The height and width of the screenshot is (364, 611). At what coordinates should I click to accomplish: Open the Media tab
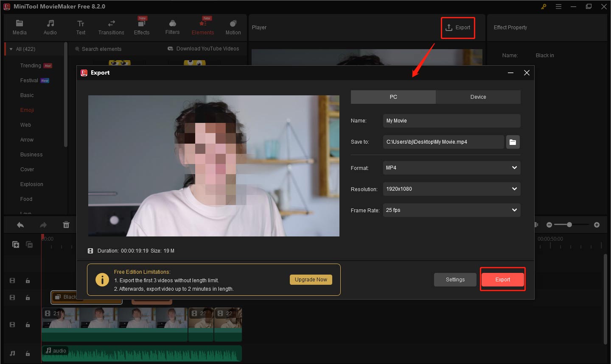coord(20,28)
